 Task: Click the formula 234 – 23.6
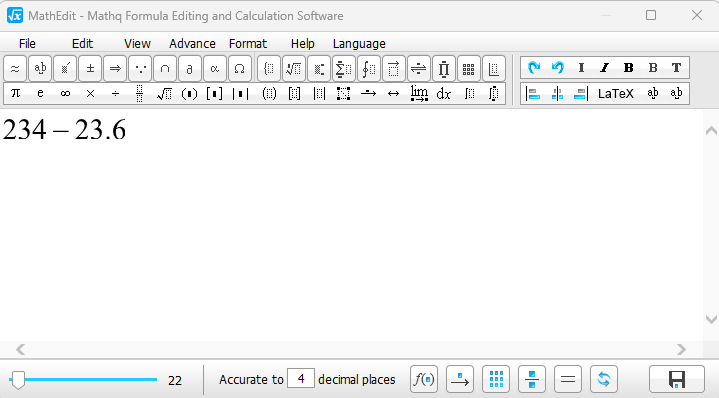click(64, 129)
